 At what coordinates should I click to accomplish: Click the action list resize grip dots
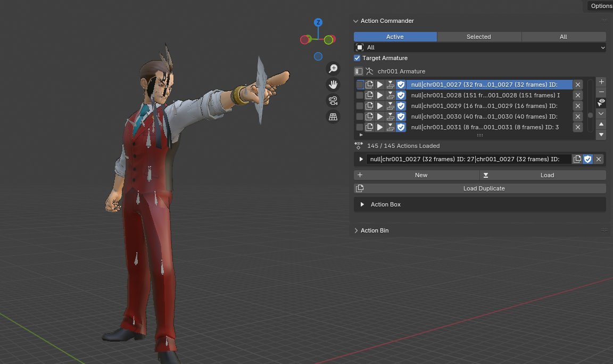click(479, 135)
